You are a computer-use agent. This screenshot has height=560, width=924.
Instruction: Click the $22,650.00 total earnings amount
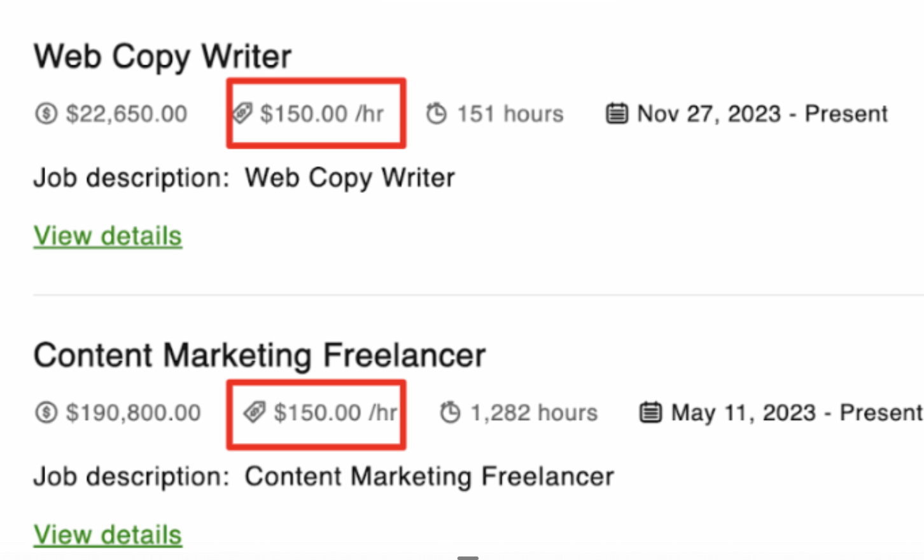tap(127, 114)
